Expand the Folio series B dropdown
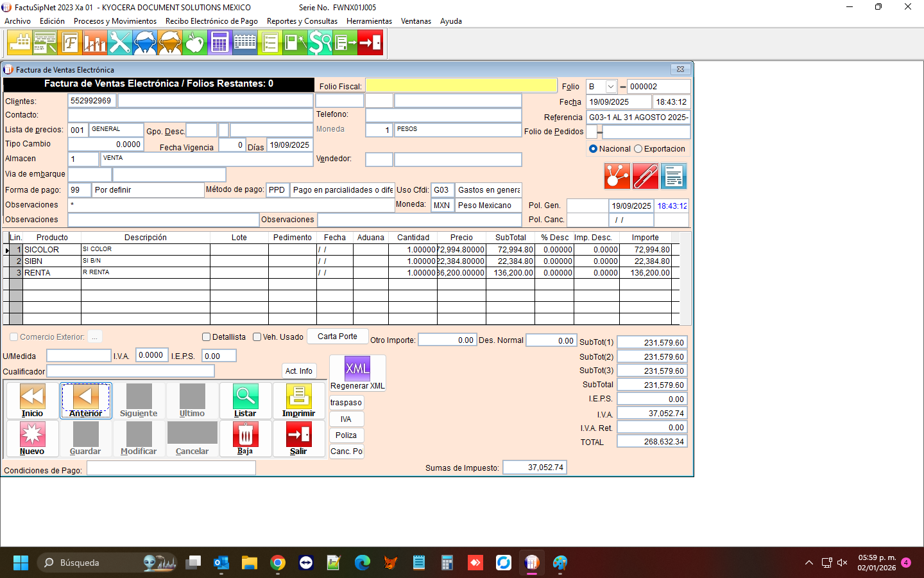The width and height of the screenshot is (924, 578). coord(611,87)
